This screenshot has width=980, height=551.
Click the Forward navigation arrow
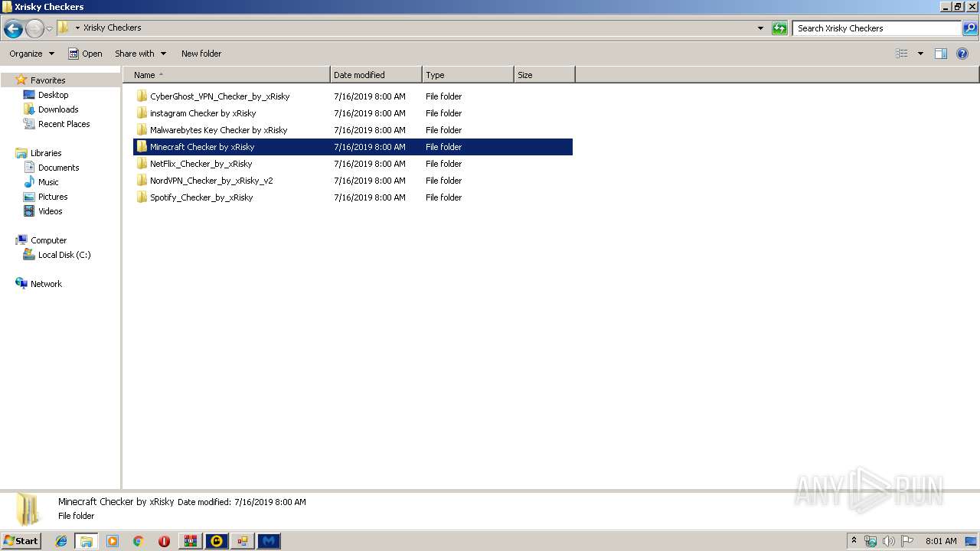[x=34, y=29]
